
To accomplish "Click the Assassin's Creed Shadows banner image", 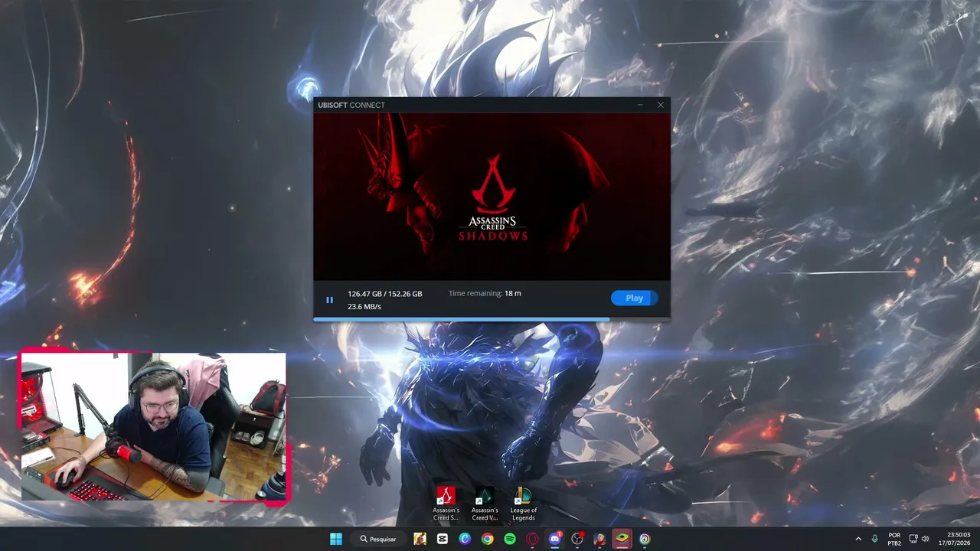I will point(492,197).
